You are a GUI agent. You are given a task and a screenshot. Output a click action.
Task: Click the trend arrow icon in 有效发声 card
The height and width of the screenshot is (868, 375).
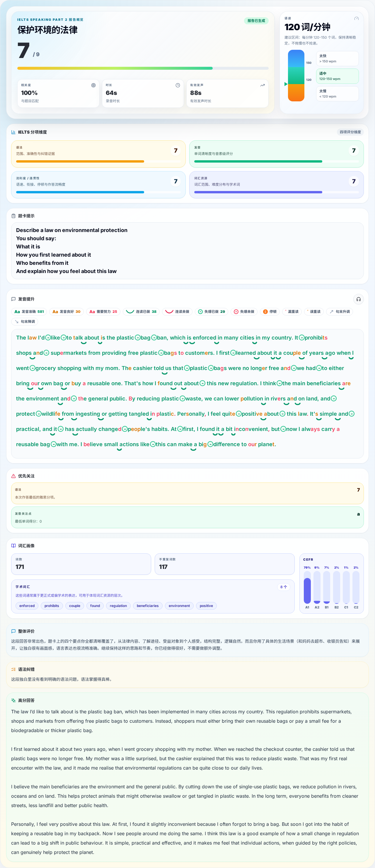tap(262, 85)
